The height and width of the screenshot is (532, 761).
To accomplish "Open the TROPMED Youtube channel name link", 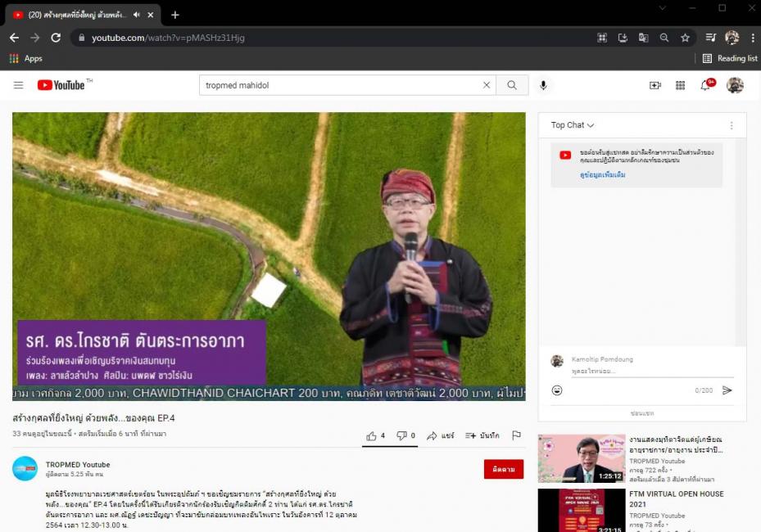I will click(x=78, y=465).
